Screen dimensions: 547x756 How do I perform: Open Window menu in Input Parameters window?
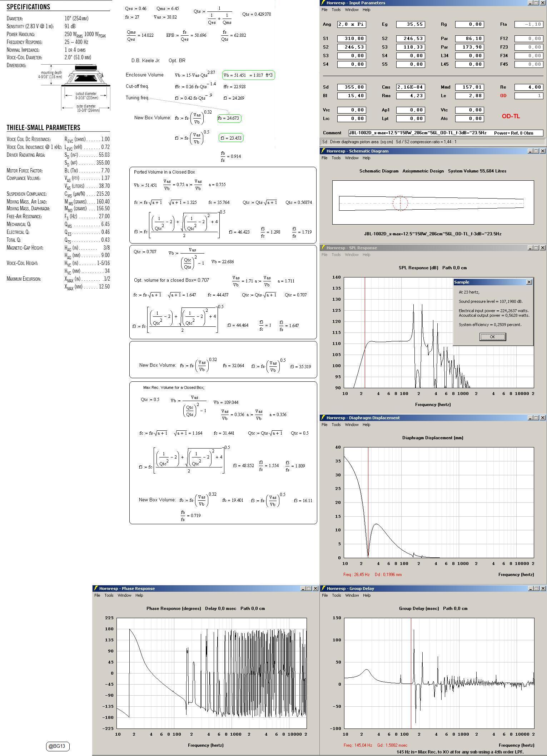pos(352,10)
